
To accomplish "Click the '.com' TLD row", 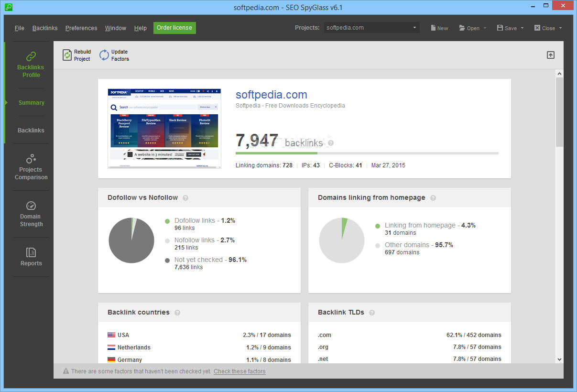I will coord(410,335).
